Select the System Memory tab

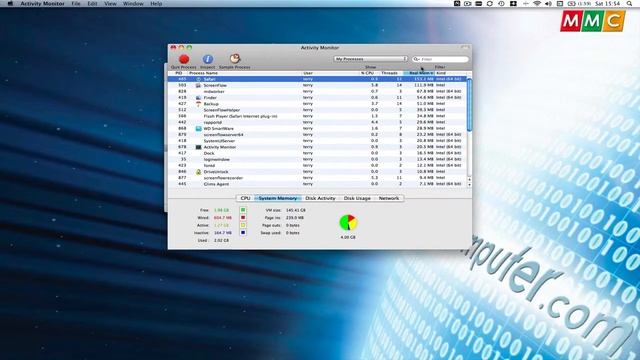click(278, 198)
